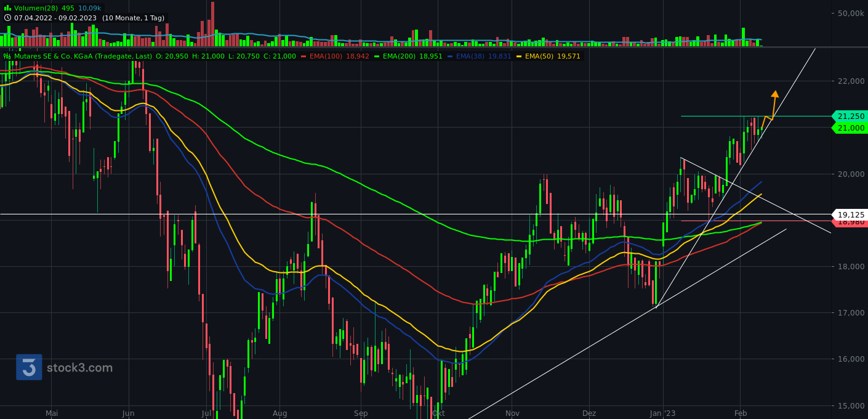Select the "Feb" label on the time axis
Screen dimensions: 868x419
[741, 413]
